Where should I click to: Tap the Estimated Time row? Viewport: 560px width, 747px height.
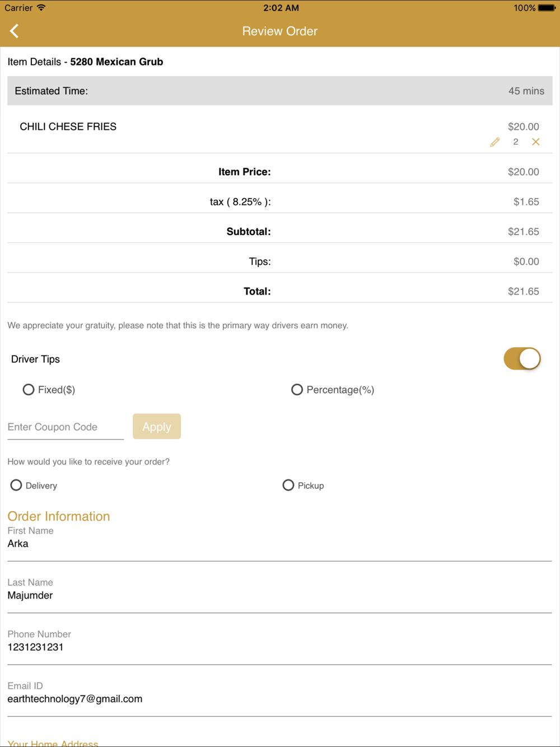point(279,91)
